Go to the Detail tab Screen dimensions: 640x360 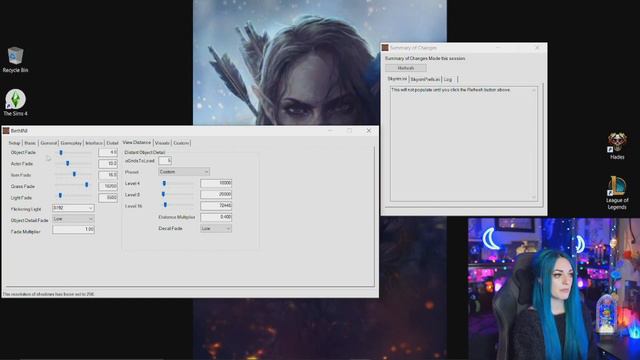112,143
